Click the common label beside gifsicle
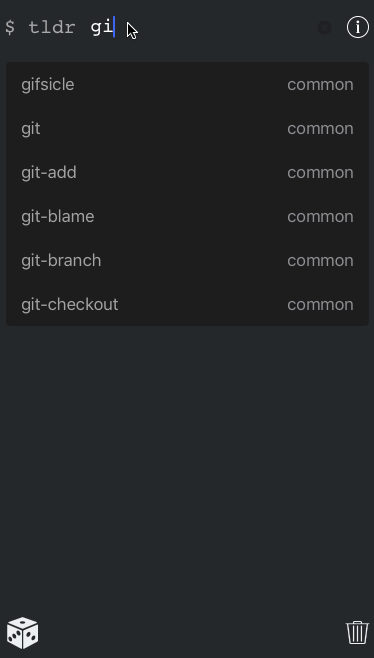 (320, 85)
